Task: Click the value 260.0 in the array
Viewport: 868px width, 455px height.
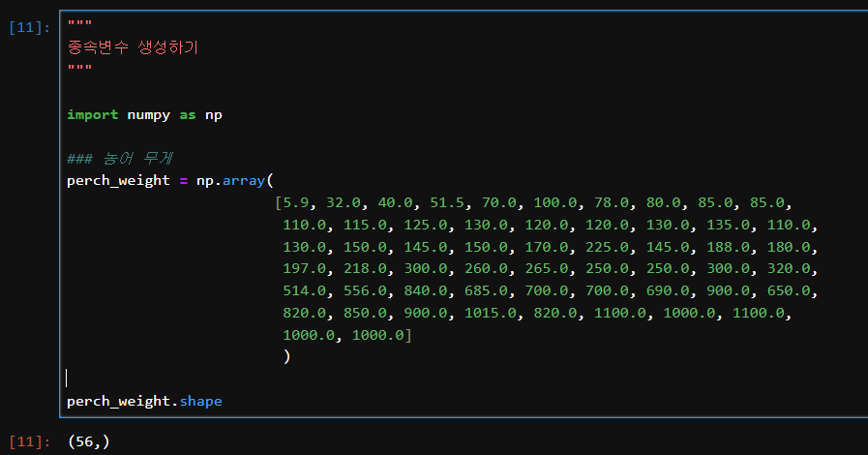Action: pyautogui.click(x=486, y=268)
